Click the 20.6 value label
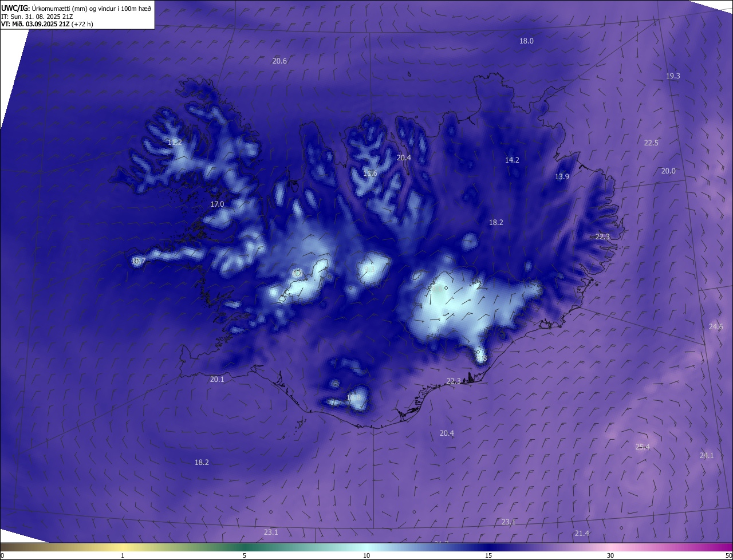 click(x=279, y=61)
